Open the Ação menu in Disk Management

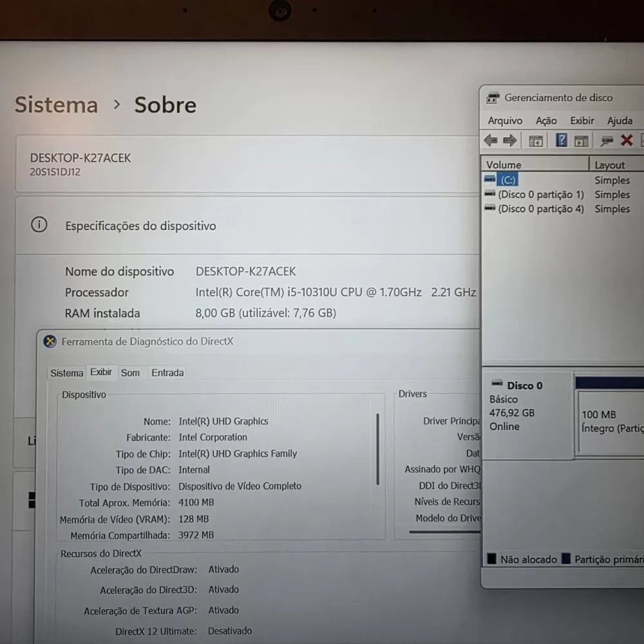point(546,120)
